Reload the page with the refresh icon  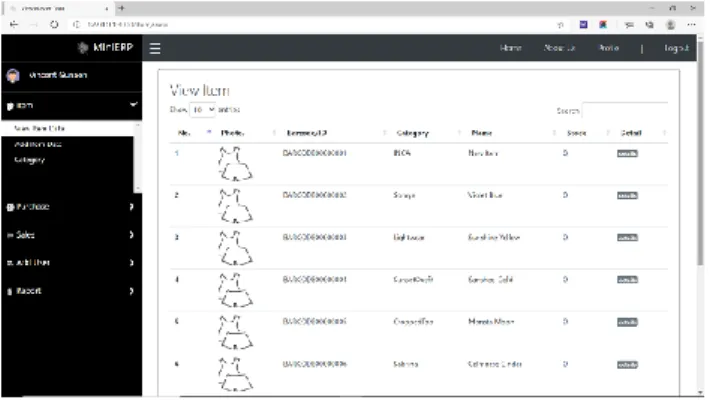pyautogui.click(x=54, y=24)
